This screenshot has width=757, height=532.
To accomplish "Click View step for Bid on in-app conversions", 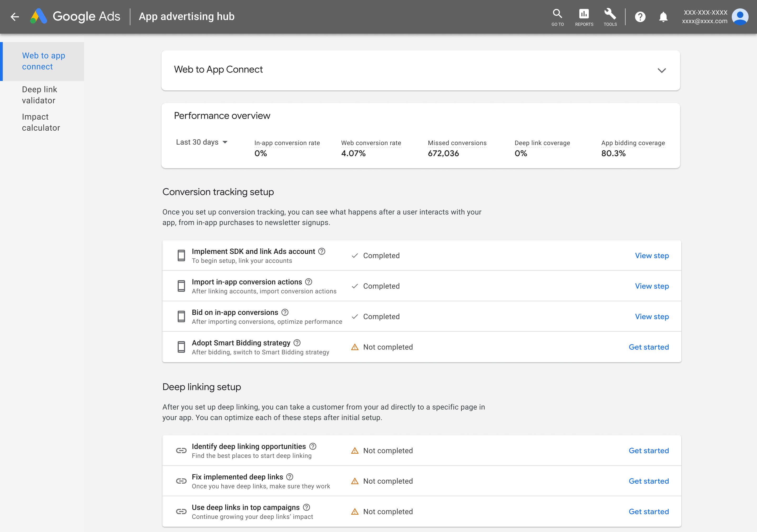I will pyautogui.click(x=652, y=316).
